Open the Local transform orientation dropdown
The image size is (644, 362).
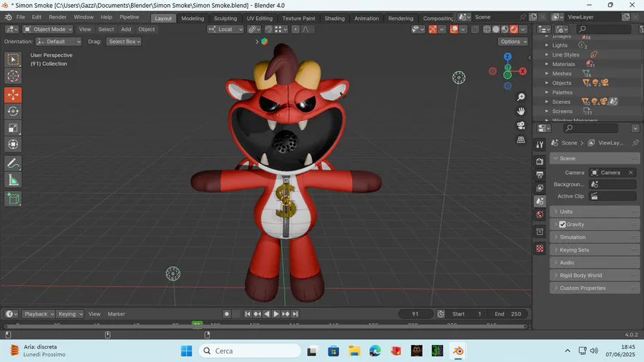(225, 29)
